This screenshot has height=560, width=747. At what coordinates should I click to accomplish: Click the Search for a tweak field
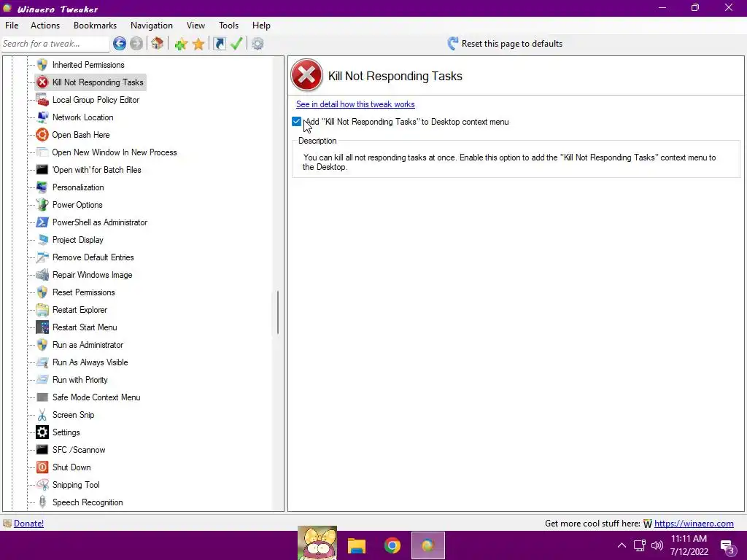[x=55, y=44]
